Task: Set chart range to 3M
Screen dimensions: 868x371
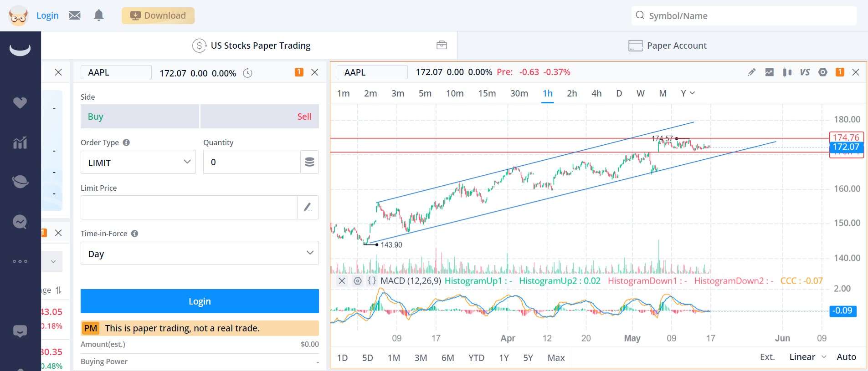Action: [x=421, y=358]
